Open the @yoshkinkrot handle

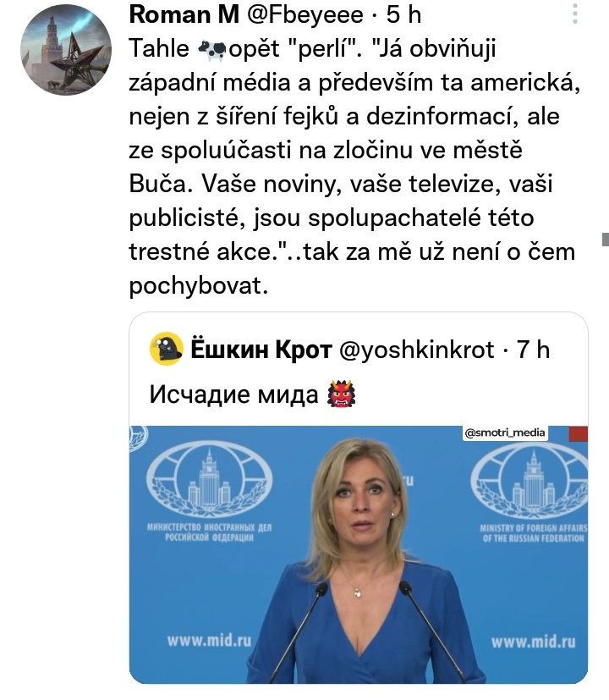click(x=417, y=349)
